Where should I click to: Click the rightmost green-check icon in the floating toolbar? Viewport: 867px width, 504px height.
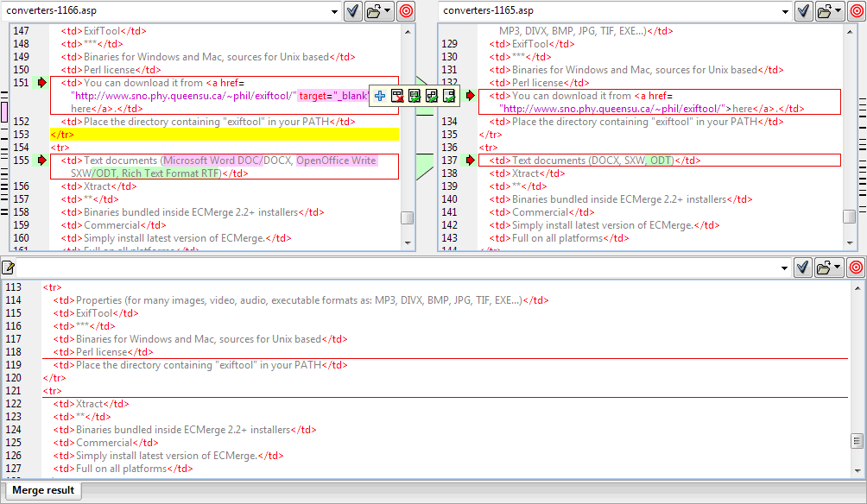coord(448,96)
